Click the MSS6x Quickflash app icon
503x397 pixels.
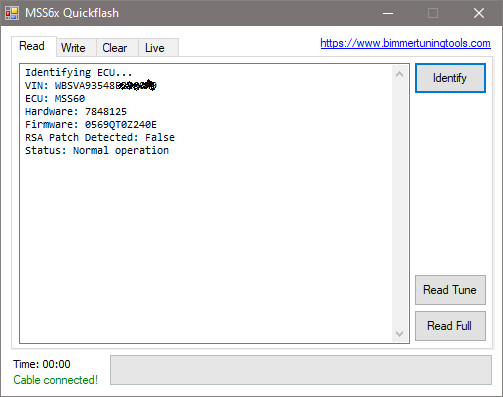(x=12, y=13)
